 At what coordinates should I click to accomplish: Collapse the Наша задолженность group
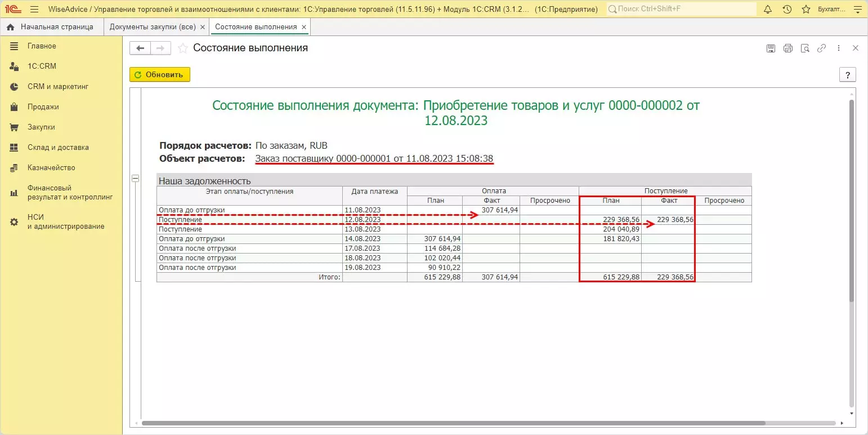coord(135,179)
